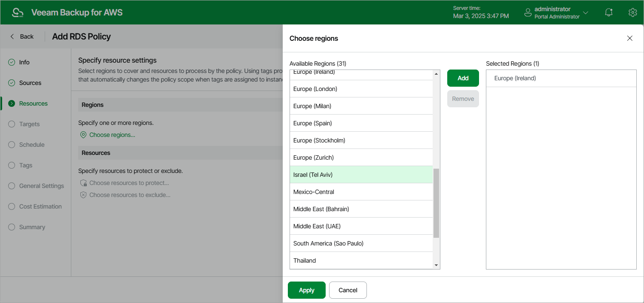Select Europe (Ireland) in Selected Regions

(515, 79)
